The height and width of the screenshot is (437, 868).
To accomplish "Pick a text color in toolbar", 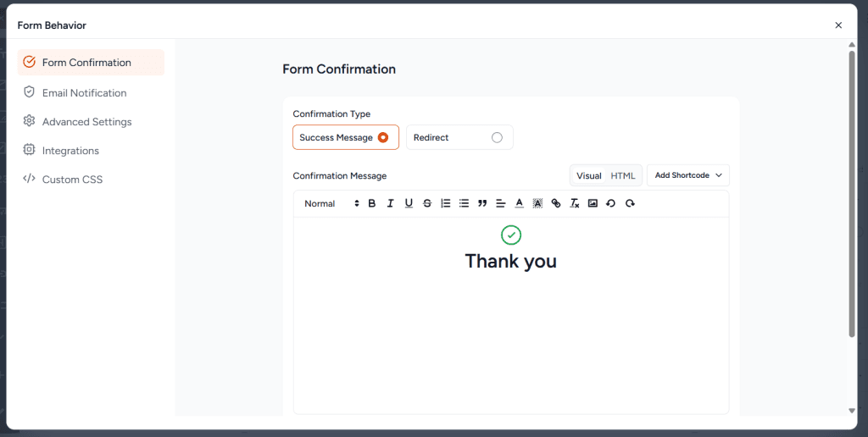I will click(x=520, y=203).
